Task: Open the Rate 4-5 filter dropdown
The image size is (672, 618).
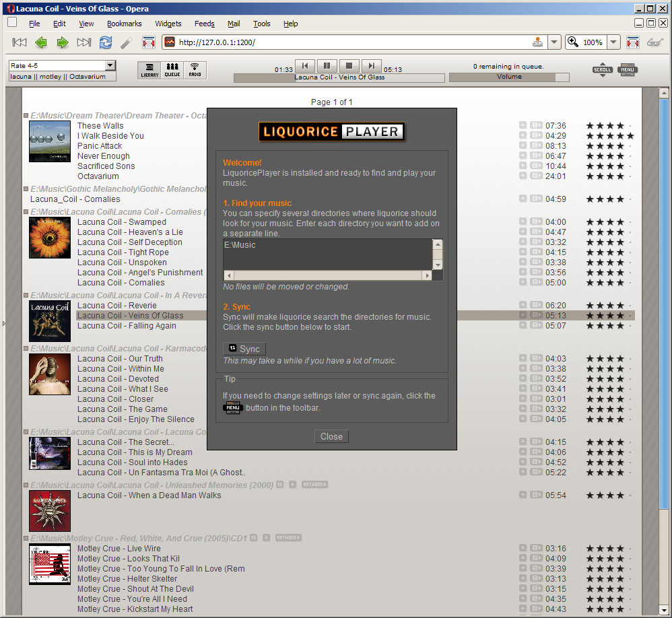Action: point(110,65)
